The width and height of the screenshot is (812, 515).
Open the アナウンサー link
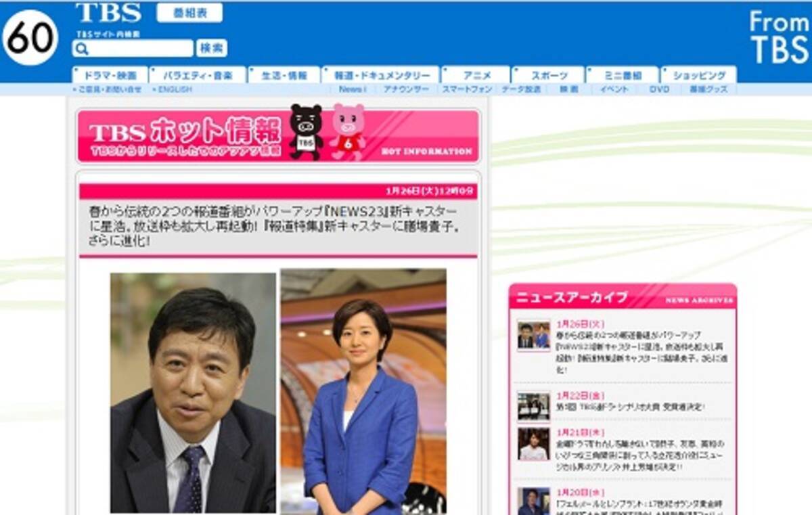click(x=406, y=89)
